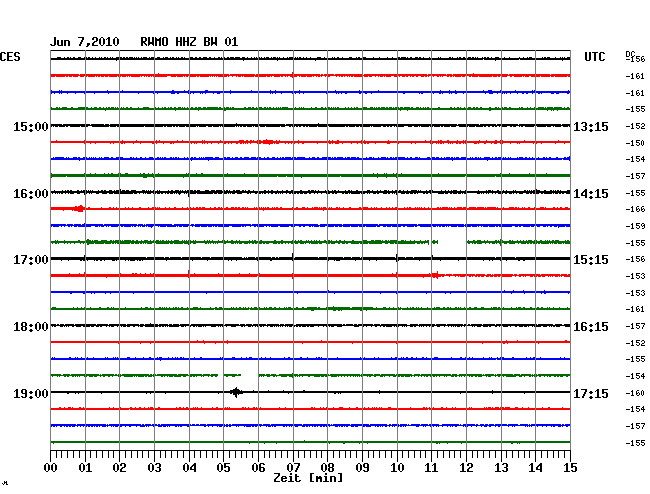Click the 06 minute axis label
Image resolution: width=650 pixels, height=494 pixels.
pos(258,468)
